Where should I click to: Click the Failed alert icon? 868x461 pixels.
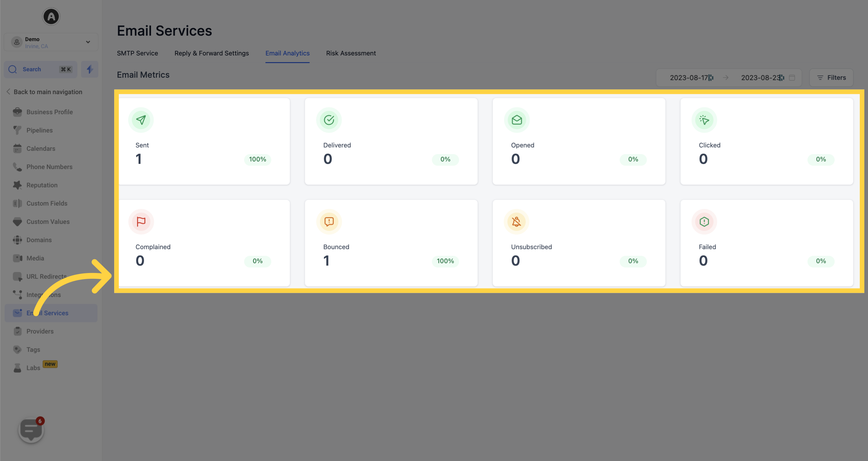(704, 221)
